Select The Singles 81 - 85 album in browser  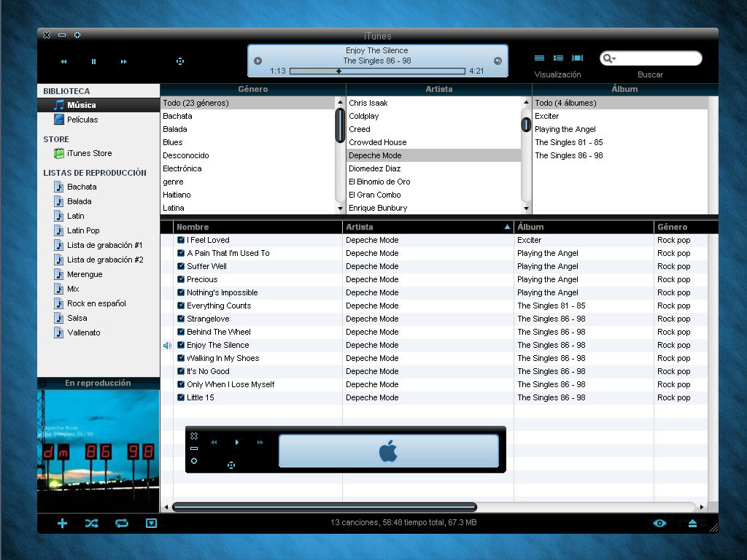pos(620,142)
